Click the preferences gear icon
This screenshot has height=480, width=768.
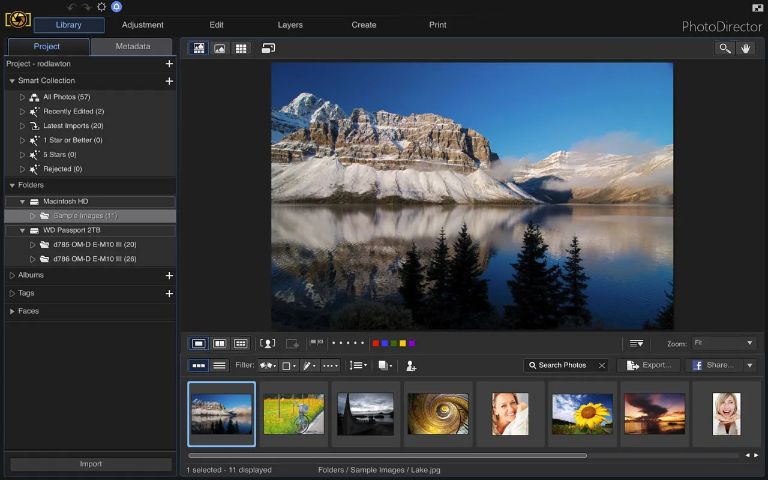[101, 7]
